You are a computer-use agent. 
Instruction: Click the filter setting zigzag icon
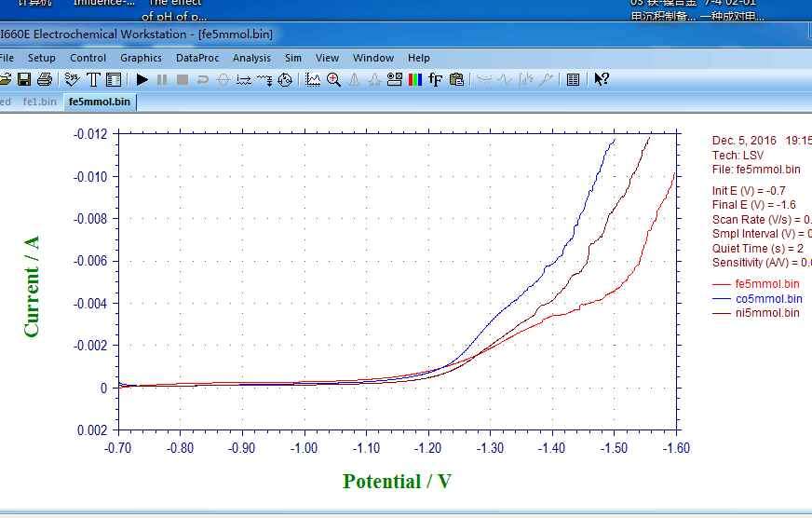264,80
